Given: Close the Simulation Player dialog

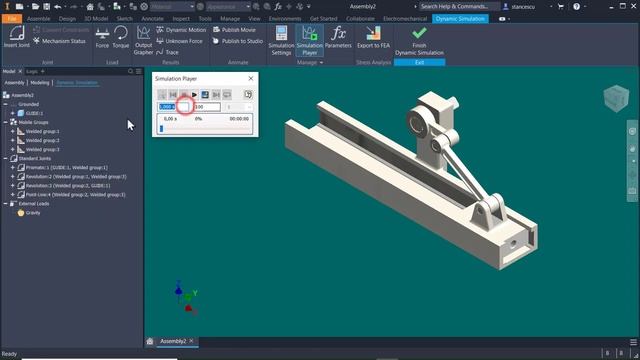Looking at the screenshot, I should pyautogui.click(x=251, y=78).
